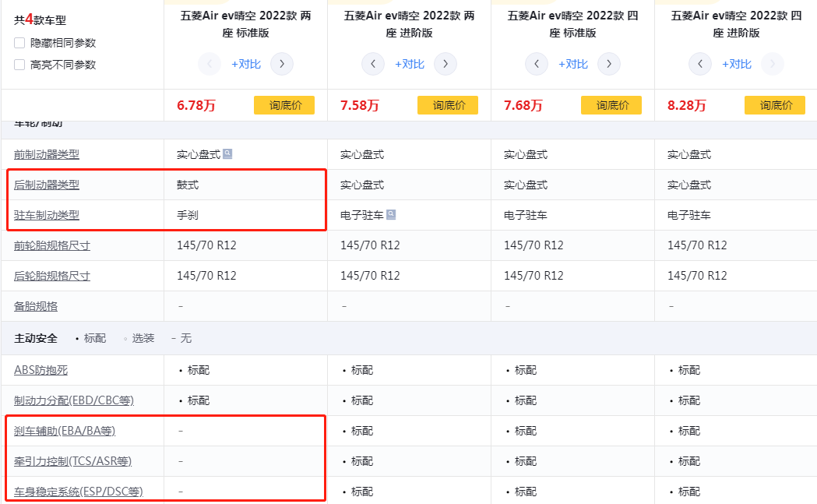Viewport: 817px width, 504px height.
Task: Click the previous arrow on the 两座 进阶版 column
Action: coord(373,64)
